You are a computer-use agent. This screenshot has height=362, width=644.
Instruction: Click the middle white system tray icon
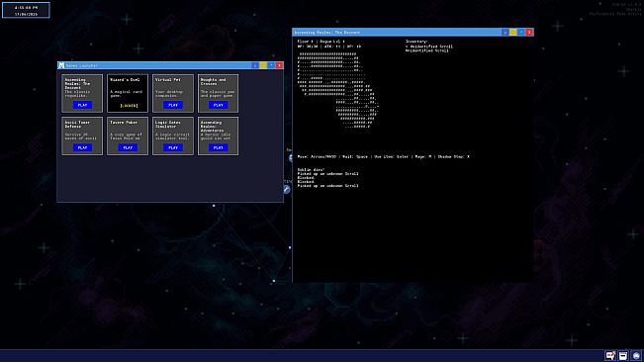[623, 355]
